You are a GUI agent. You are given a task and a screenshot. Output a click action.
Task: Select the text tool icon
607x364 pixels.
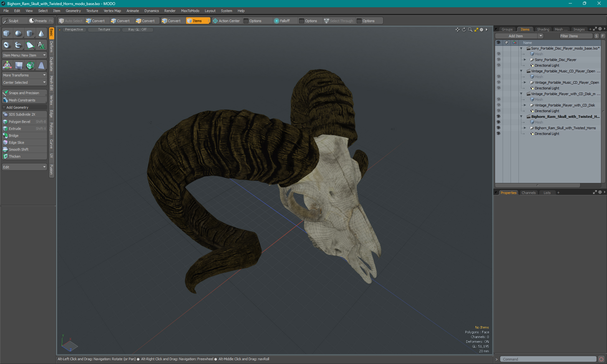click(x=41, y=45)
